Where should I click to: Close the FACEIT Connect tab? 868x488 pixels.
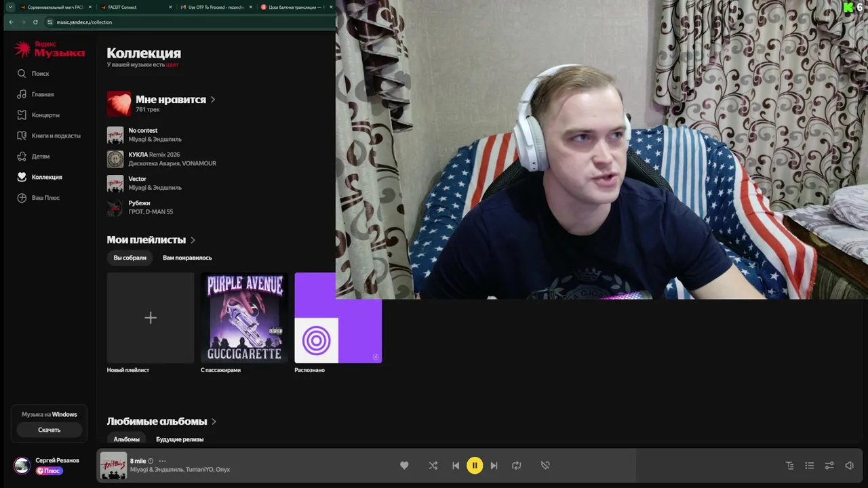[x=170, y=7]
